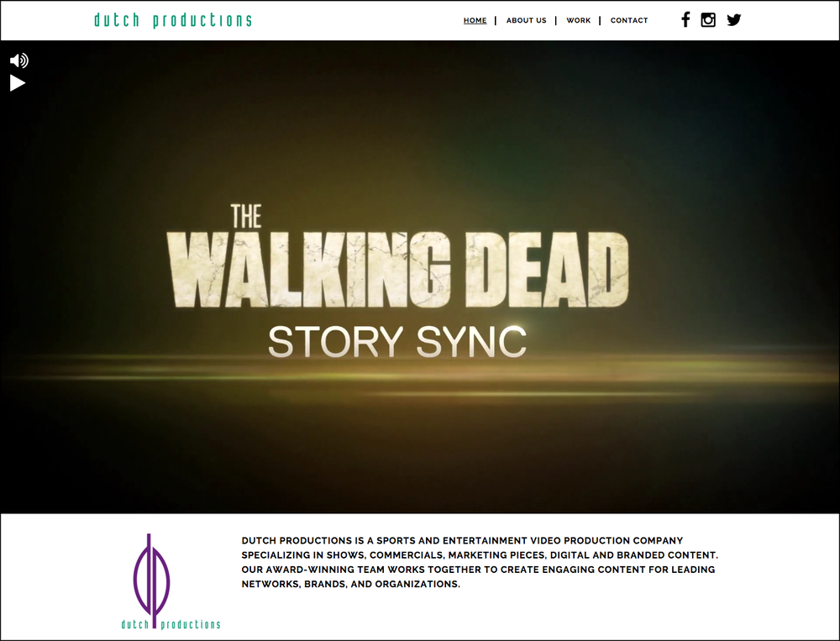840x641 pixels.
Task: Click the line starting "DUTCH PRODUCTIONS IS A SPORTS"
Action: [x=462, y=540]
